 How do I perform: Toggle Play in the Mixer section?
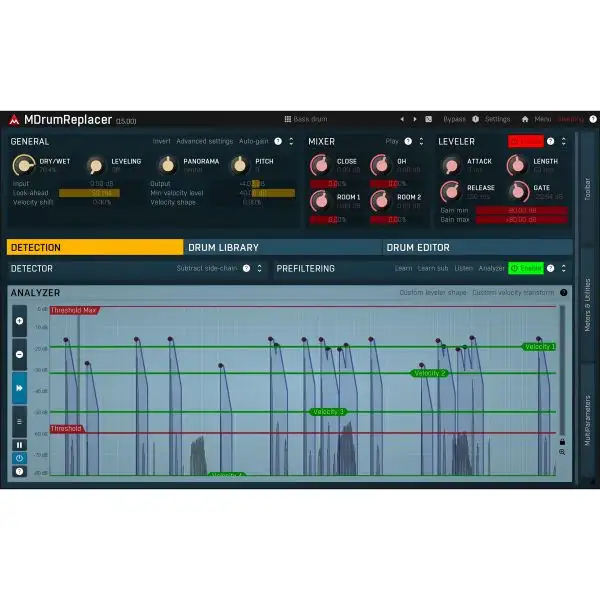[x=392, y=141]
